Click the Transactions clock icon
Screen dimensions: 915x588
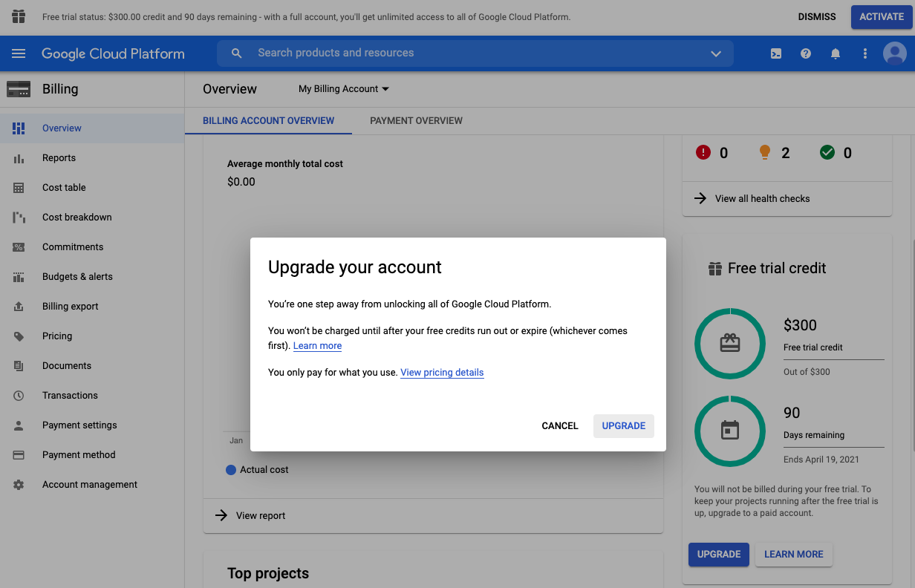click(x=19, y=396)
